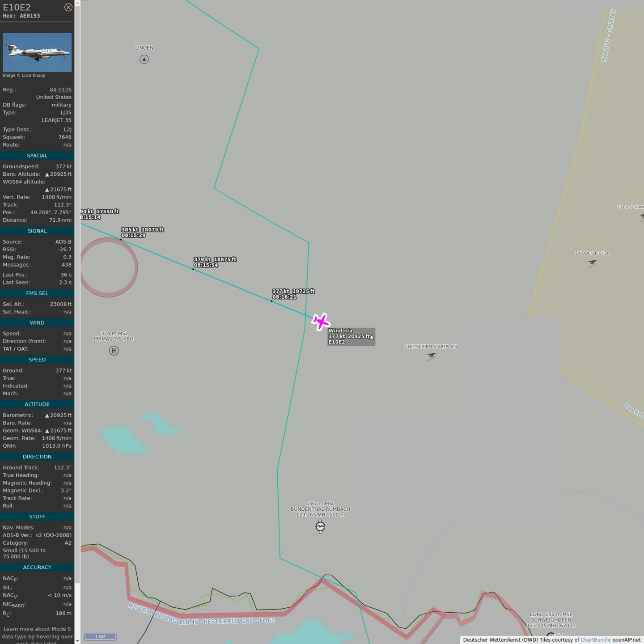644x644 pixels.
Task: Click the SPATIAL section header
Action: (37, 156)
